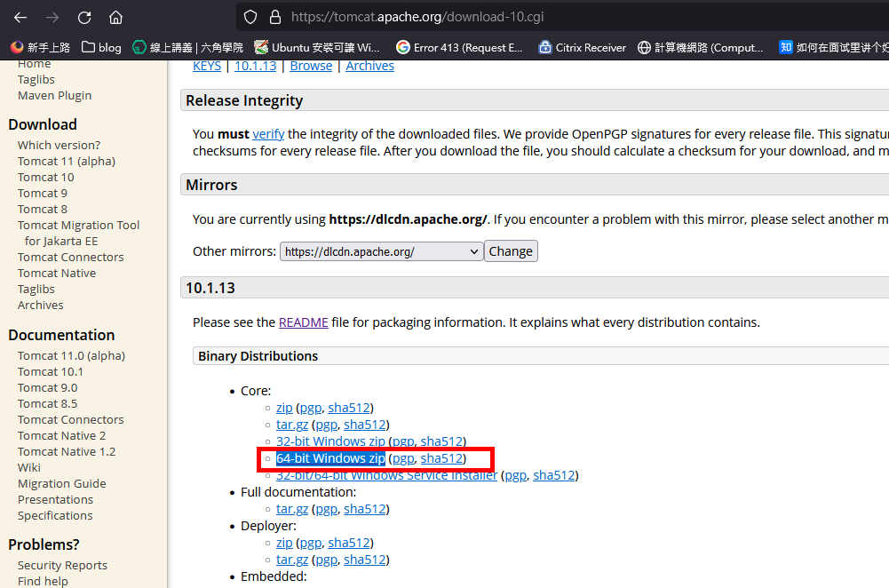This screenshot has height=588, width=889.
Task: Open Tomcat 8.5 documentation
Action: point(48,403)
